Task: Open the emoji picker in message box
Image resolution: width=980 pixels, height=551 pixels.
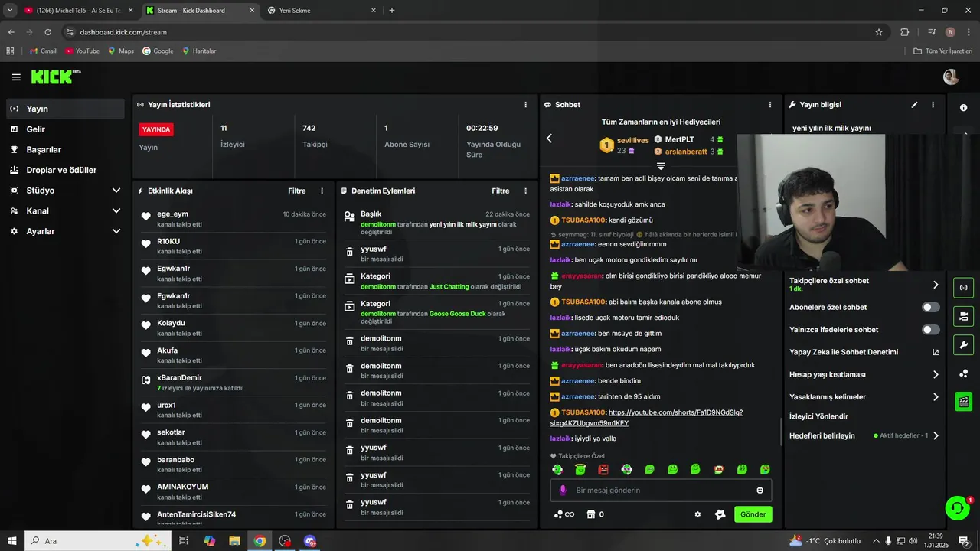Action: 760,491
